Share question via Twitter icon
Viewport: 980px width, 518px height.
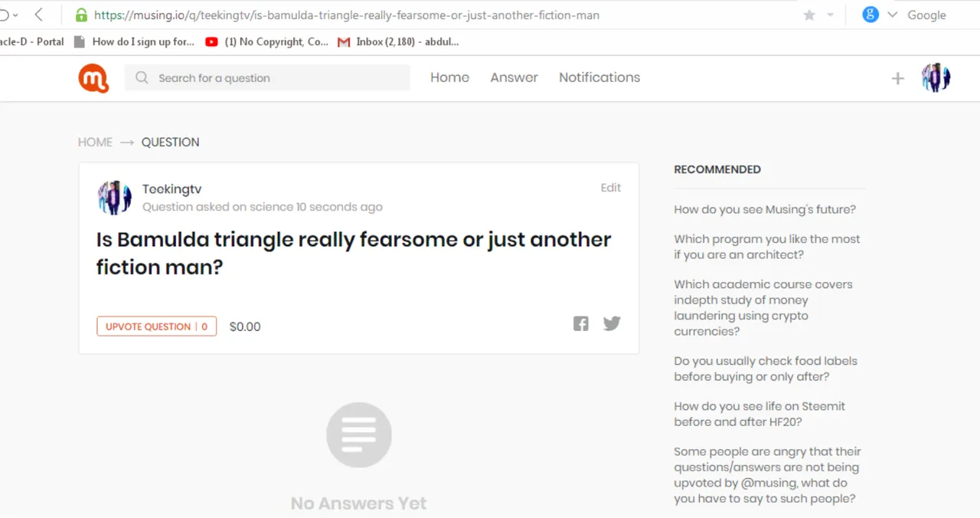[x=612, y=323]
